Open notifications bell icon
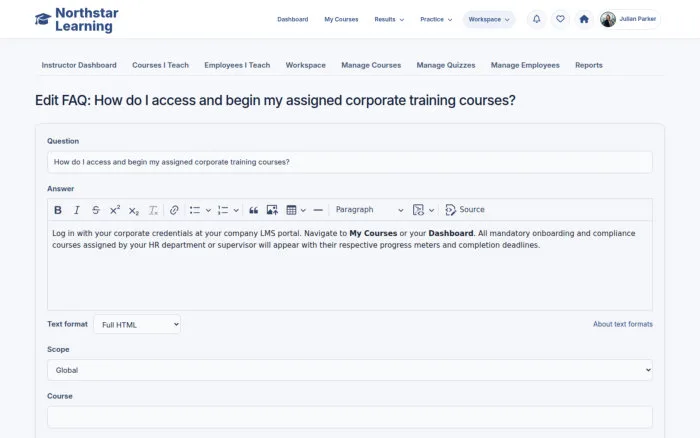Image resolution: width=700 pixels, height=438 pixels. [537, 19]
